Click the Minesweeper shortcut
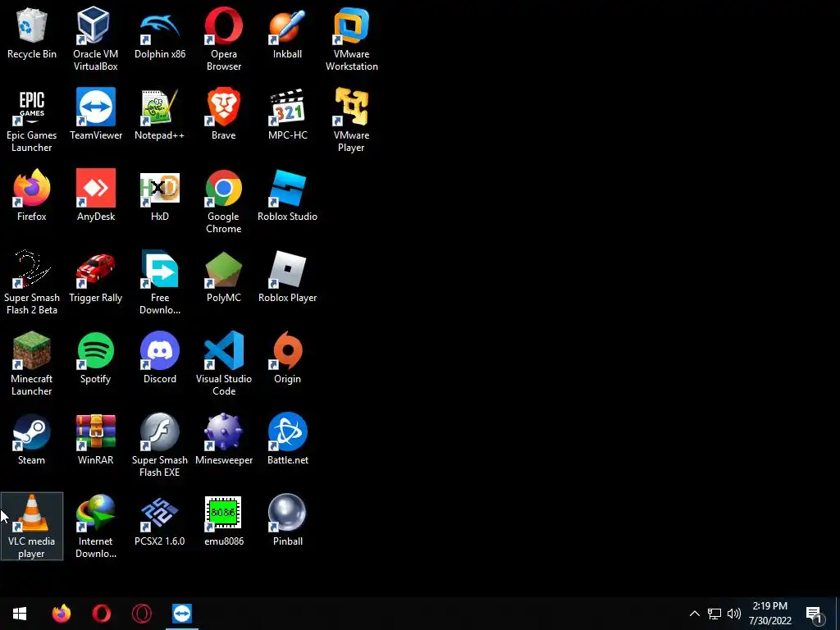The height and width of the screenshot is (630, 840). tap(223, 440)
